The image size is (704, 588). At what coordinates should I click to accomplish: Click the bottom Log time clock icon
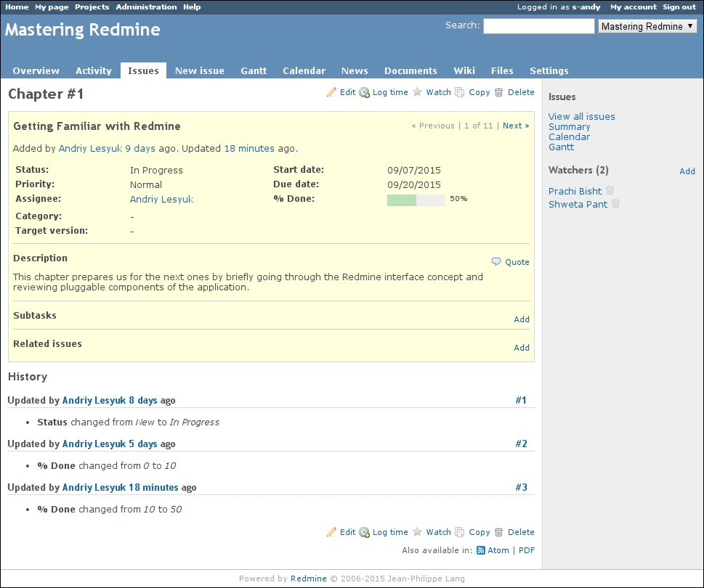[x=365, y=533]
